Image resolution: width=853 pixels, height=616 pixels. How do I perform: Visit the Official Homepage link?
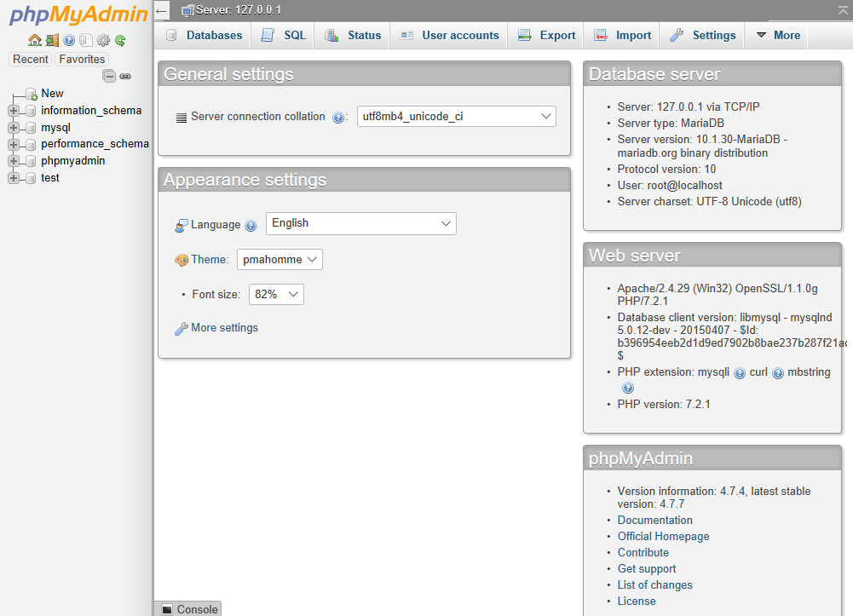(663, 537)
